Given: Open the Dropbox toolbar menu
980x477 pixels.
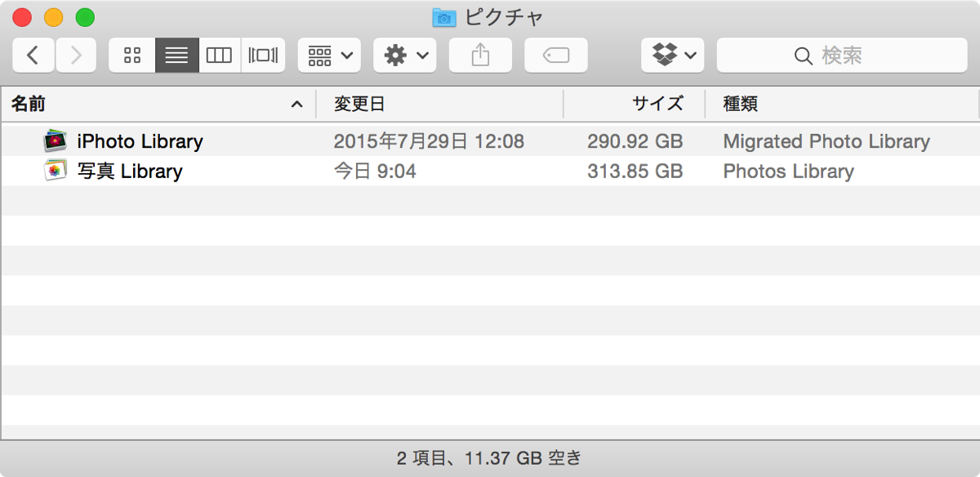Looking at the screenshot, I should tap(673, 56).
